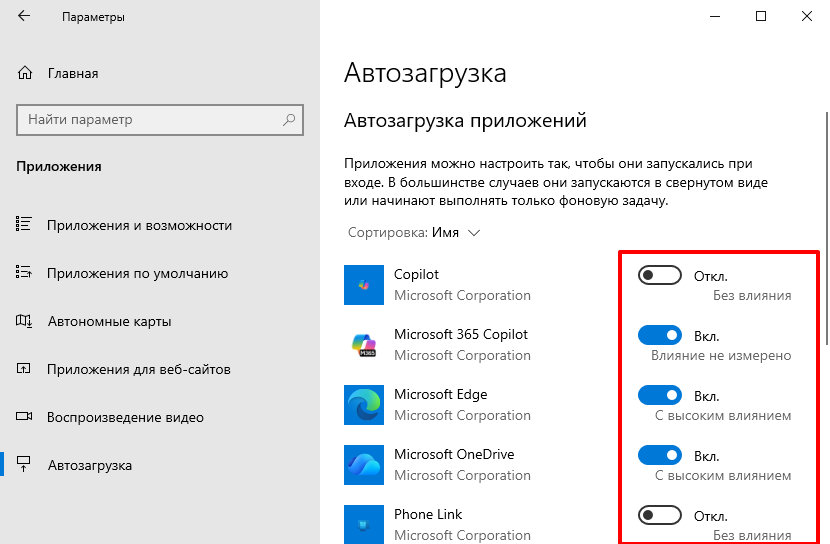Turn off Microsoft Edge startup toggle

tap(660, 395)
